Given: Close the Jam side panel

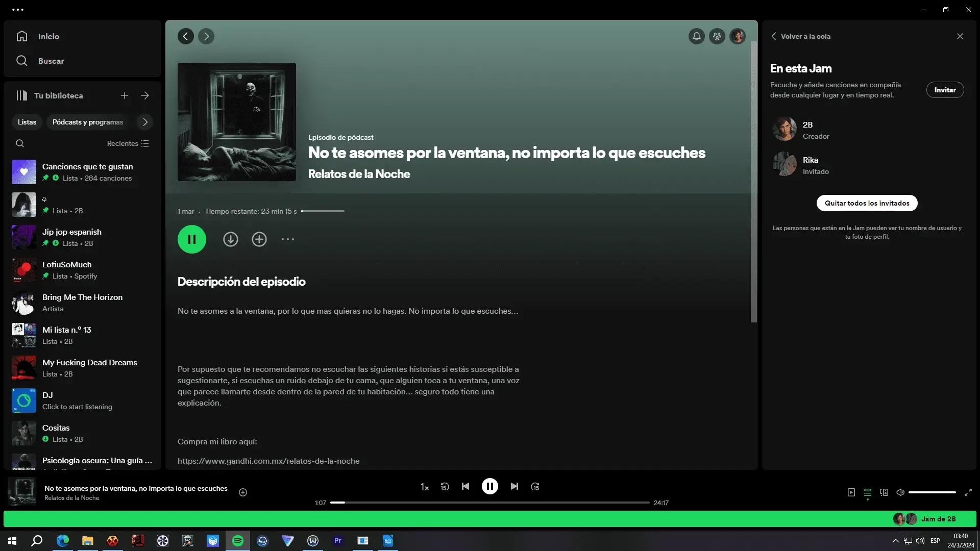Looking at the screenshot, I should 960,36.
